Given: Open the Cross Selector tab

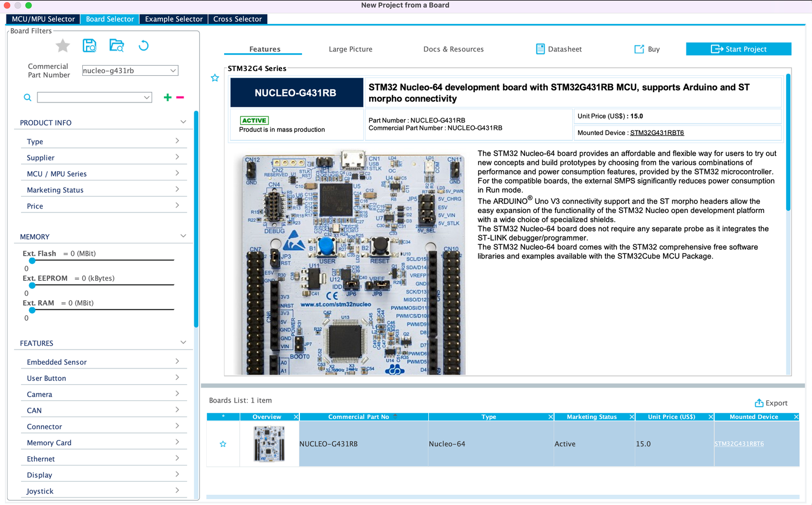Looking at the screenshot, I should [x=238, y=19].
